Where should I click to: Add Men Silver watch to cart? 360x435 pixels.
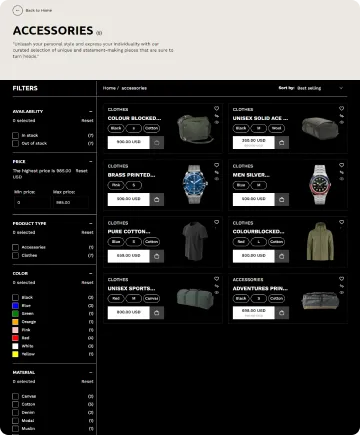[x=282, y=199]
